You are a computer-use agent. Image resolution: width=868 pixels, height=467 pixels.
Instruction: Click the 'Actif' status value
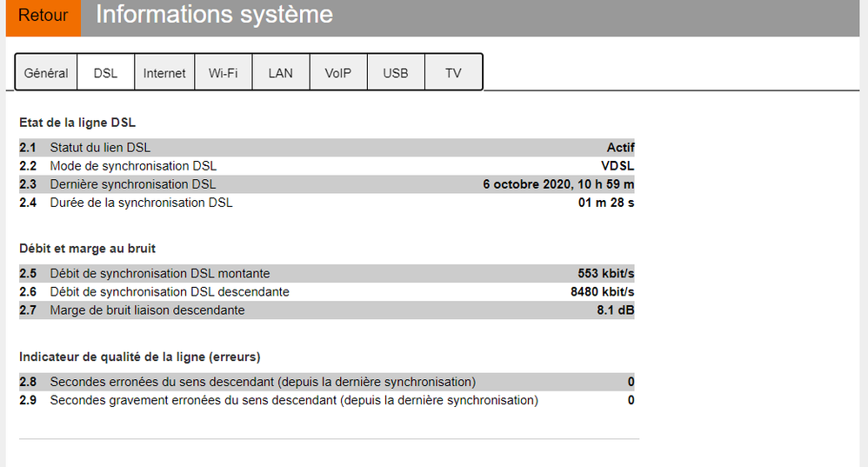[x=620, y=148]
